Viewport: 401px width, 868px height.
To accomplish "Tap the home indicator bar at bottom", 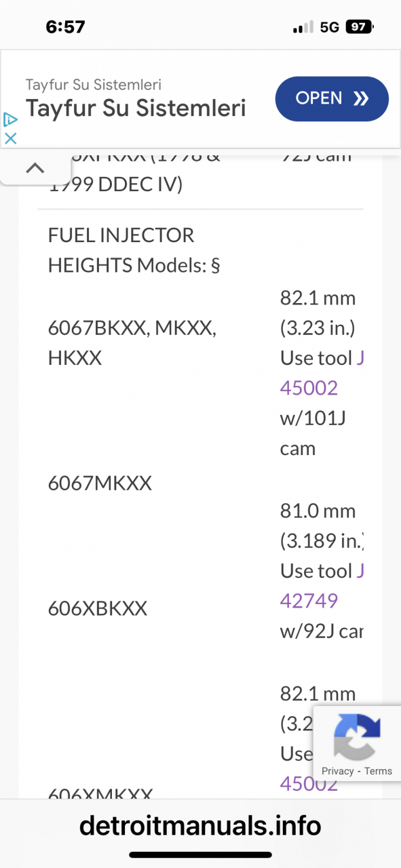I will [200, 855].
